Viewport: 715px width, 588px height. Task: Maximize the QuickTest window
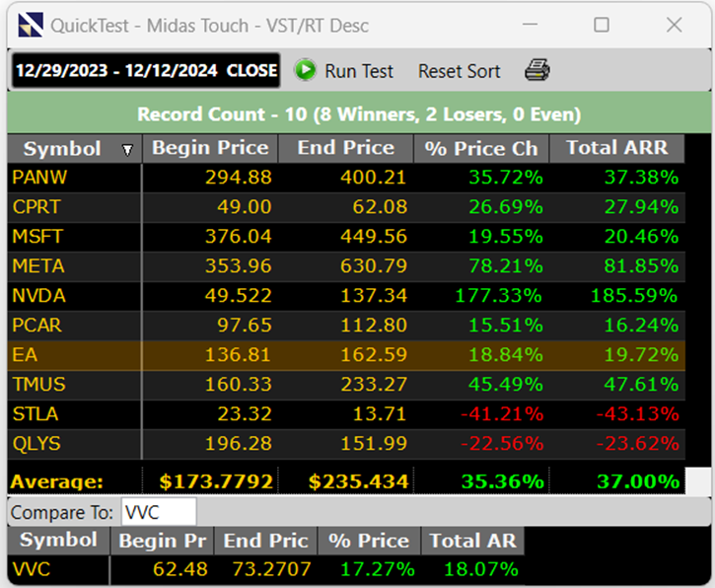[601, 25]
